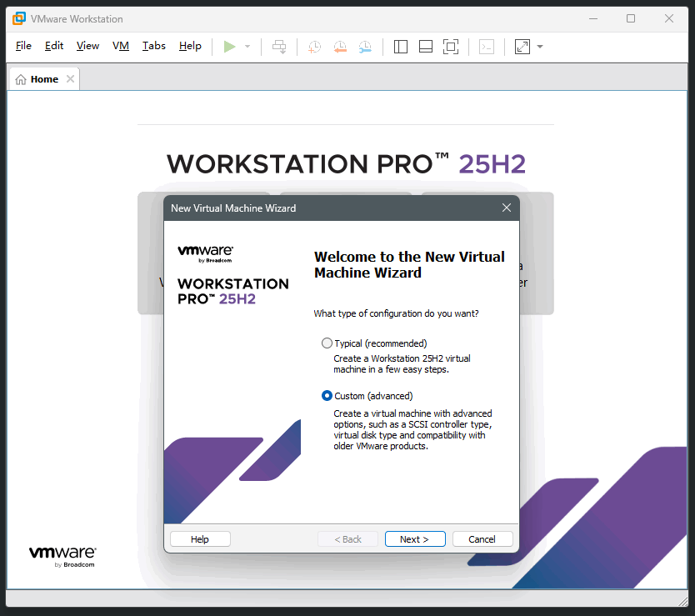Viewport: 695px width, 616px height.
Task: Cancel the New Virtual Machine Wizard
Action: [x=482, y=539]
